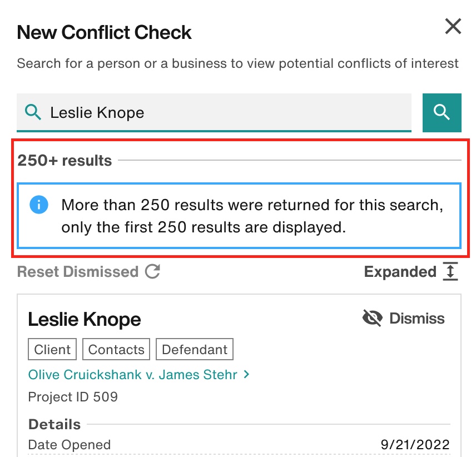Image resolution: width=476 pixels, height=457 pixels.
Task: Click the crossed-eye Dismiss icon
Action: pyautogui.click(x=372, y=319)
